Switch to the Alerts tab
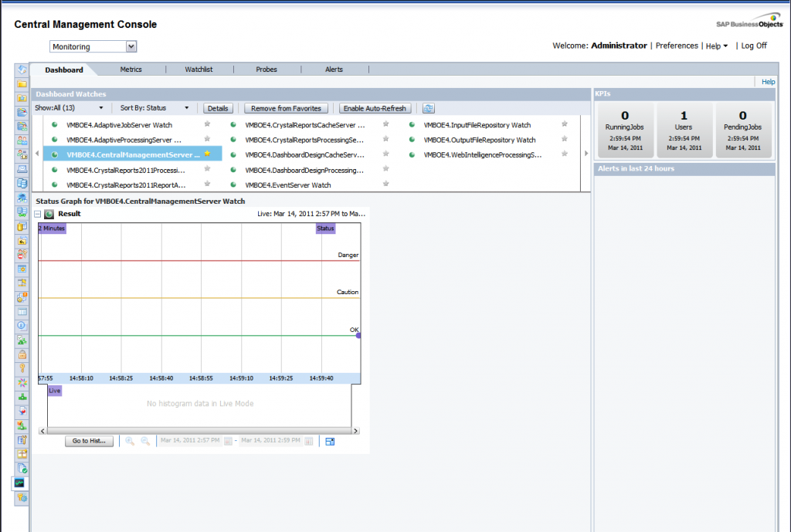791x532 pixels. point(334,69)
